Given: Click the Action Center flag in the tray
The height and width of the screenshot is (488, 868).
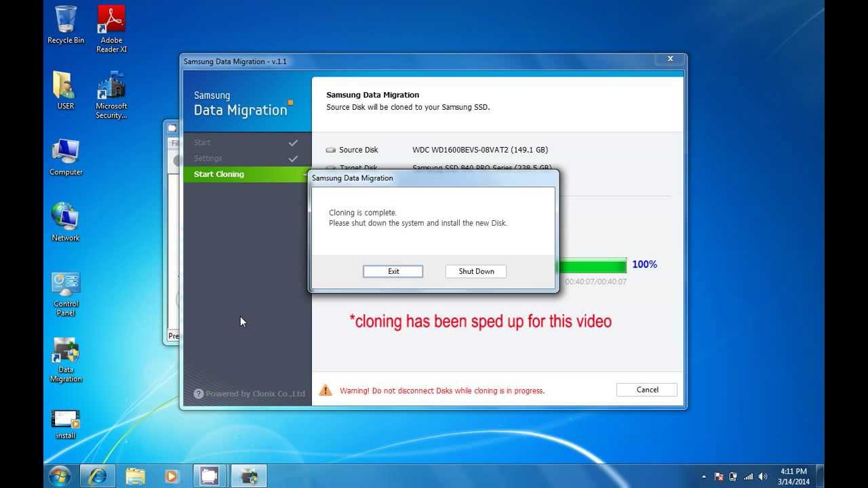Looking at the screenshot, I should point(720,475).
